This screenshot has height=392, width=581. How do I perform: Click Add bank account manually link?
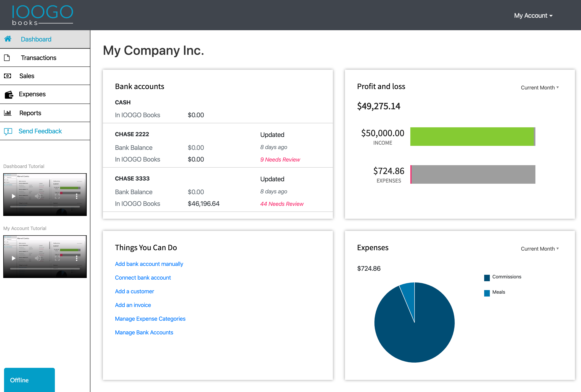pos(149,264)
